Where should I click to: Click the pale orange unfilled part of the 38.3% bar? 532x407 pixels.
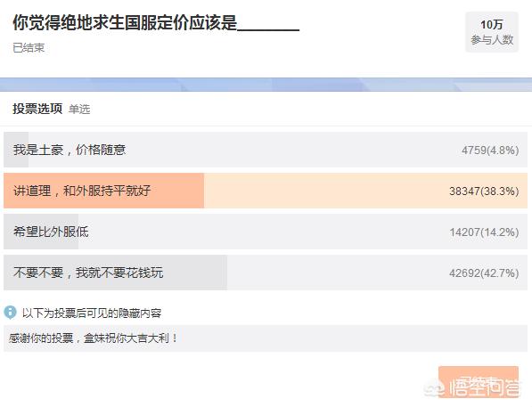pos(365,191)
